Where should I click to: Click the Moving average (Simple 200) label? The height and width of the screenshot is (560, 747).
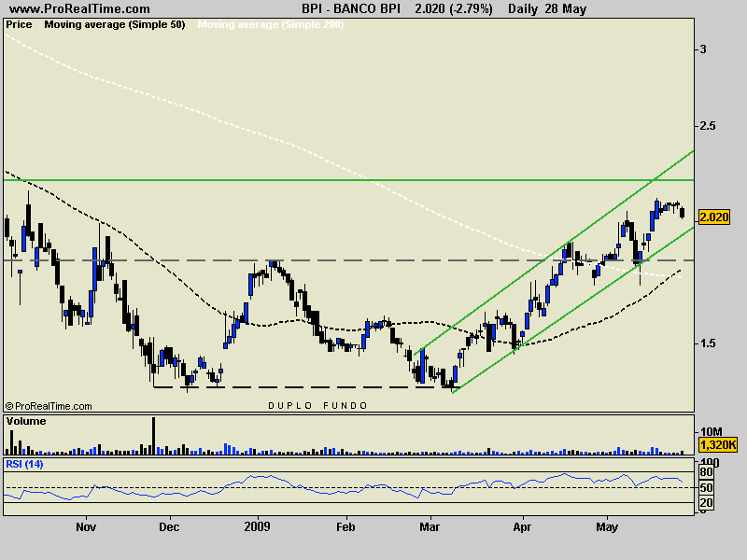click(271, 25)
